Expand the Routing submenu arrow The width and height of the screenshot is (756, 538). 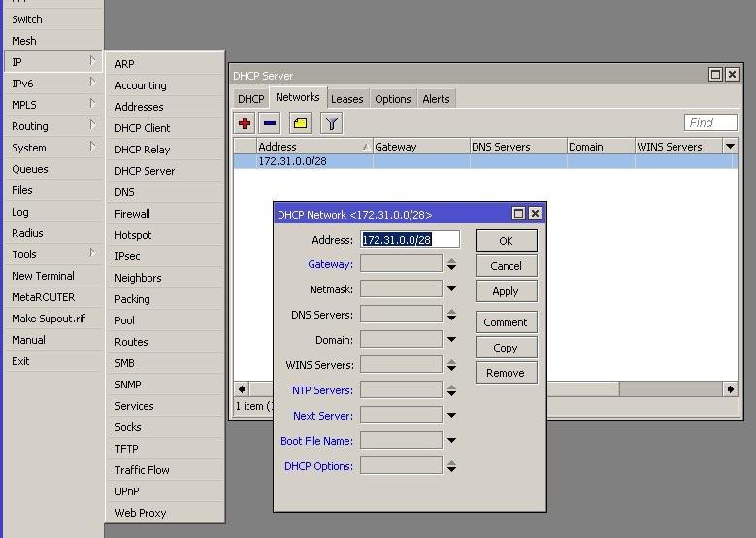92,124
